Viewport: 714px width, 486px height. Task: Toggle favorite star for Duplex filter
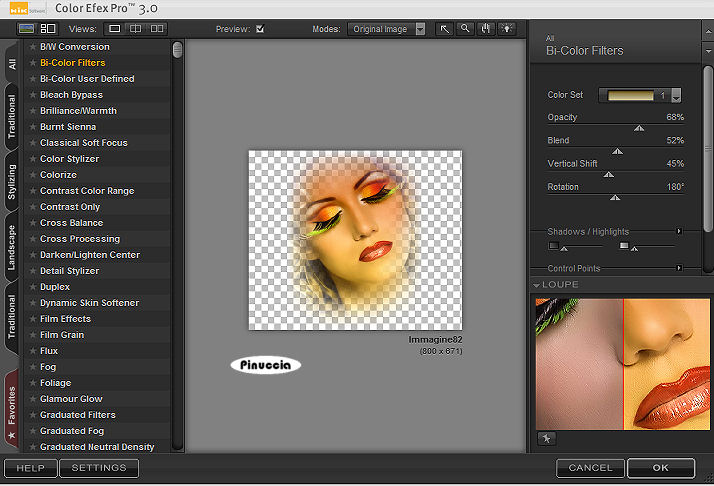click(x=32, y=287)
